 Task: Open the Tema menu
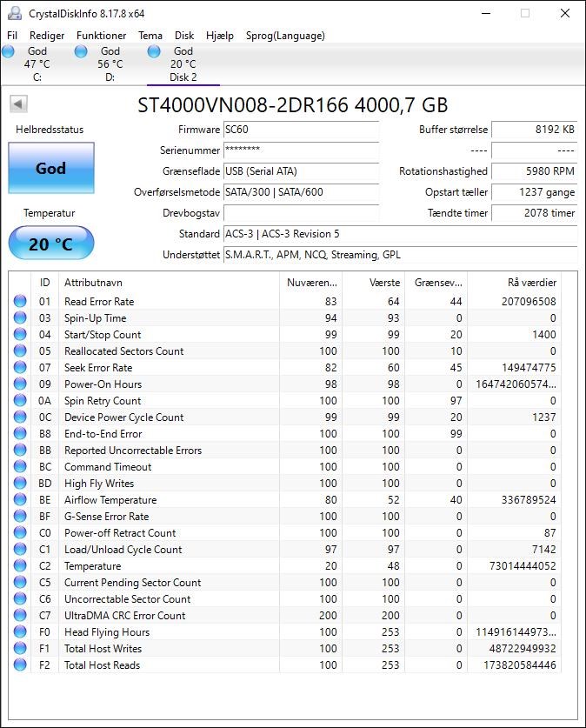pos(150,36)
